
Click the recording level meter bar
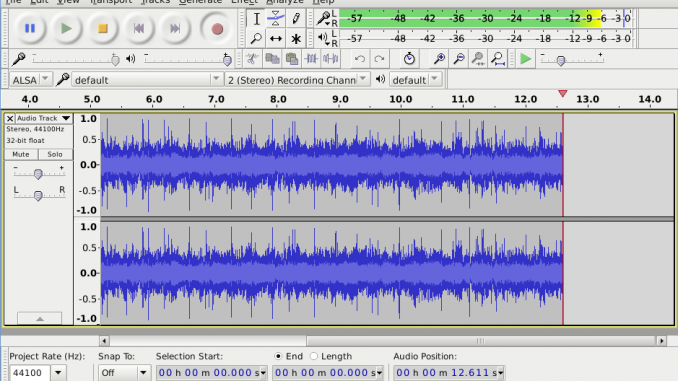(485, 19)
